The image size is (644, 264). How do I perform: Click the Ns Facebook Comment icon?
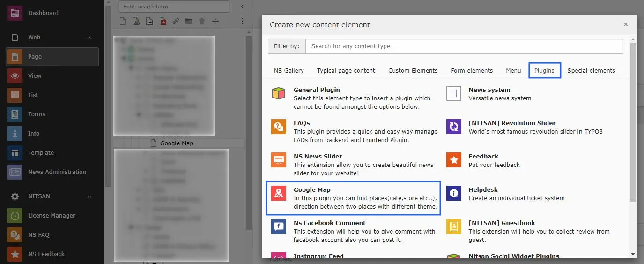tap(279, 226)
